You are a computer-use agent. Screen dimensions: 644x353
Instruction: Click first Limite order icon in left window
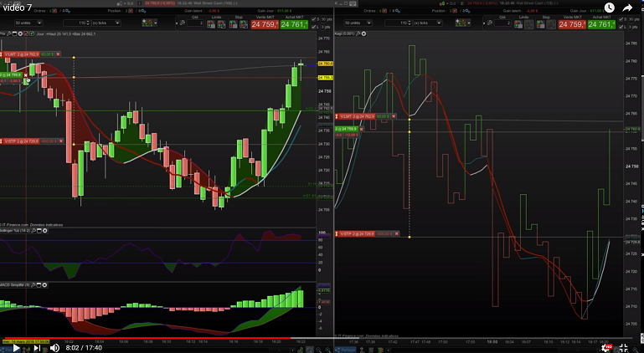[x=211, y=24]
